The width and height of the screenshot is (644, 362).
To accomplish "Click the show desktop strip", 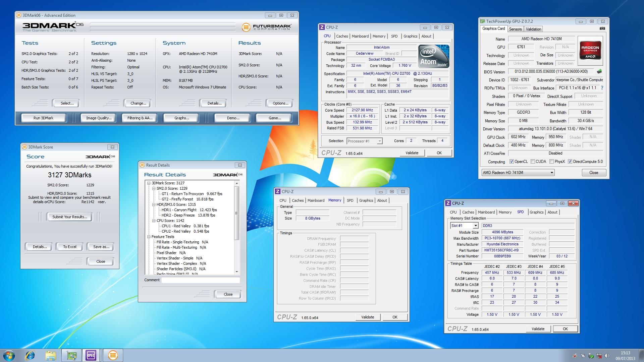I will tap(642, 355).
